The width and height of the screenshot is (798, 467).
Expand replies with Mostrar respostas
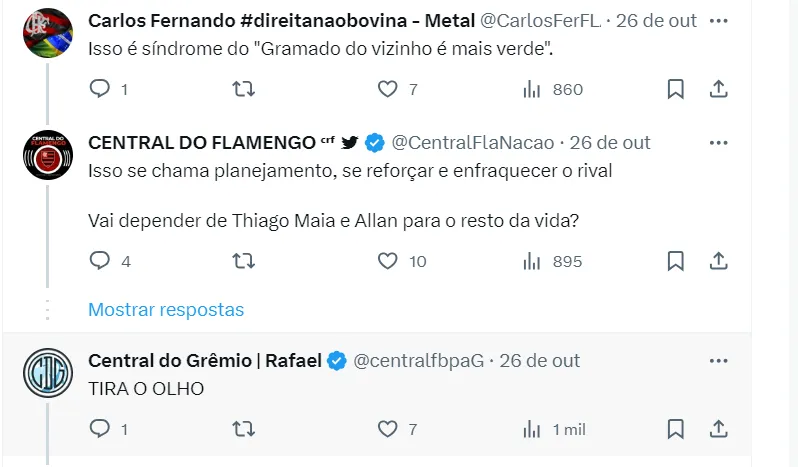tap(166, 309)
